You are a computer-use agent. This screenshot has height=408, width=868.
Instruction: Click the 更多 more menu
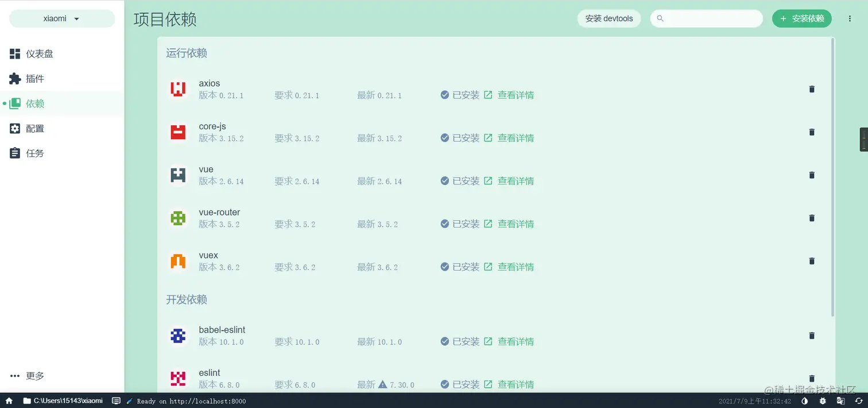[x=62, y=376]
